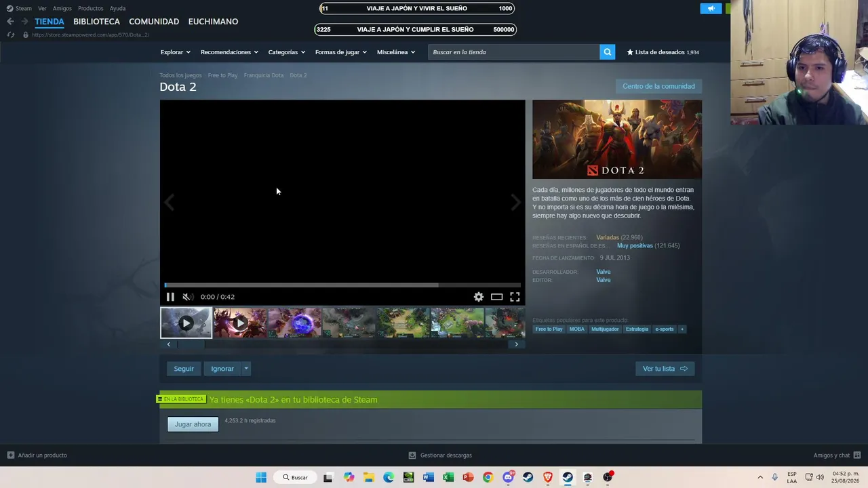This screenshot has width=868, height=488.
Task: Open the Productos menu
Action: click(90, 9)
